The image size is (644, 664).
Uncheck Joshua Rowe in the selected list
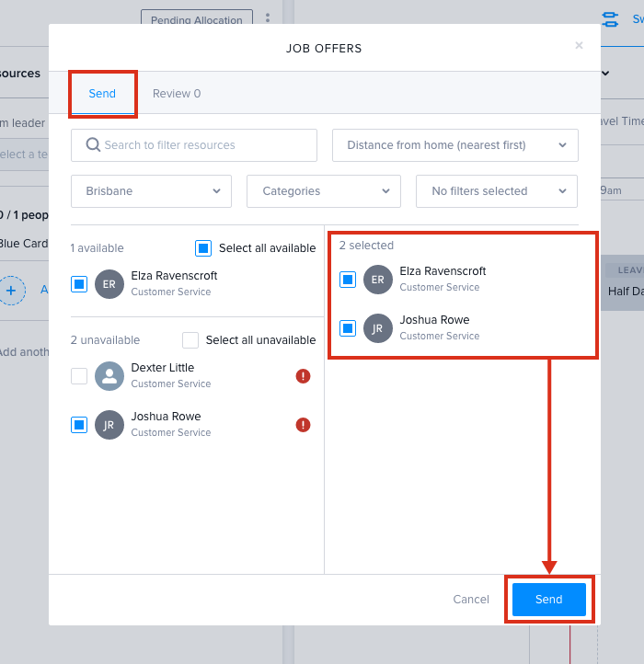tap(348, 328)
